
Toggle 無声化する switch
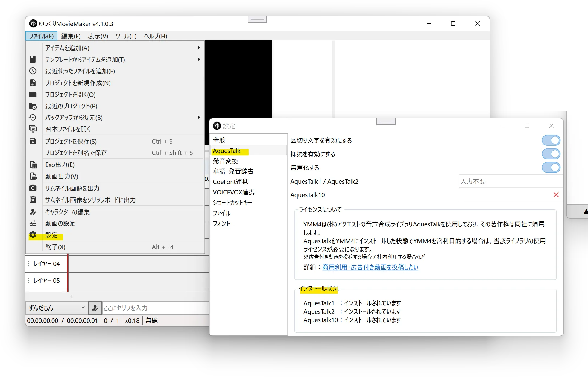click(x=551, y=168)
